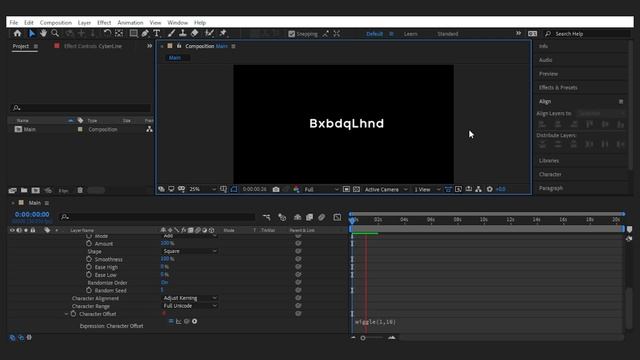Toggle the Character Offset stopwatch
The height and width of the screenshot is (360, 640).
(73, 314)
